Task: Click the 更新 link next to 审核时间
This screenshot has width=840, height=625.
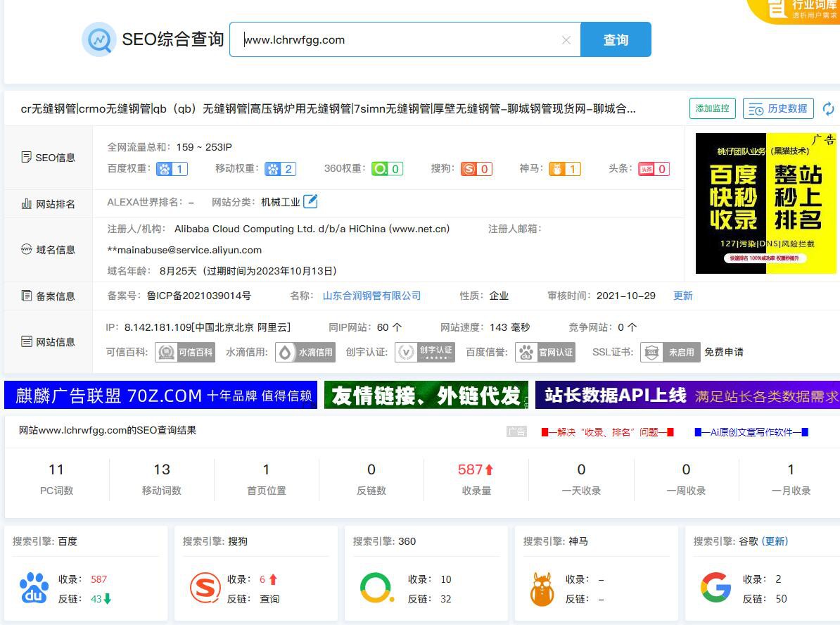Action: tap(683, 296)
